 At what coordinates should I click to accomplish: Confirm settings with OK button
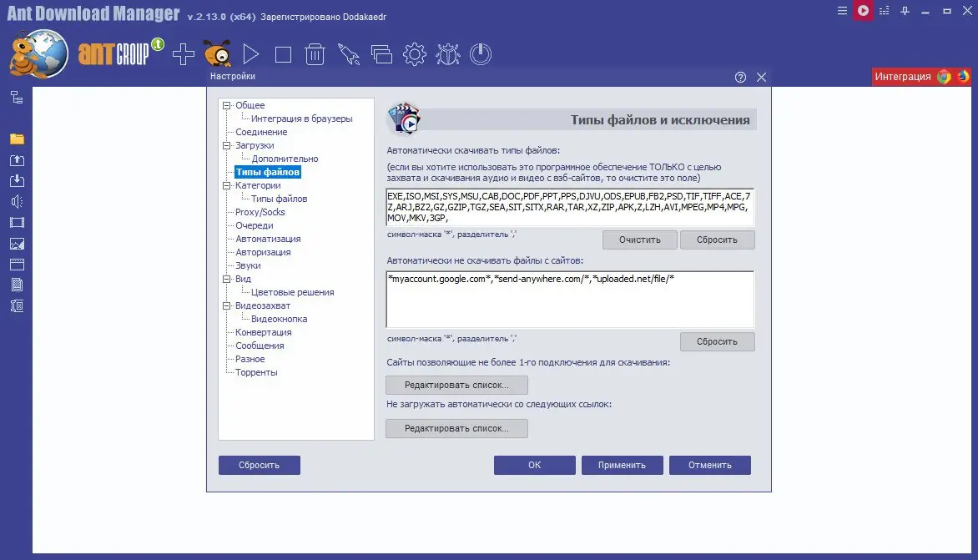point(535,465)
